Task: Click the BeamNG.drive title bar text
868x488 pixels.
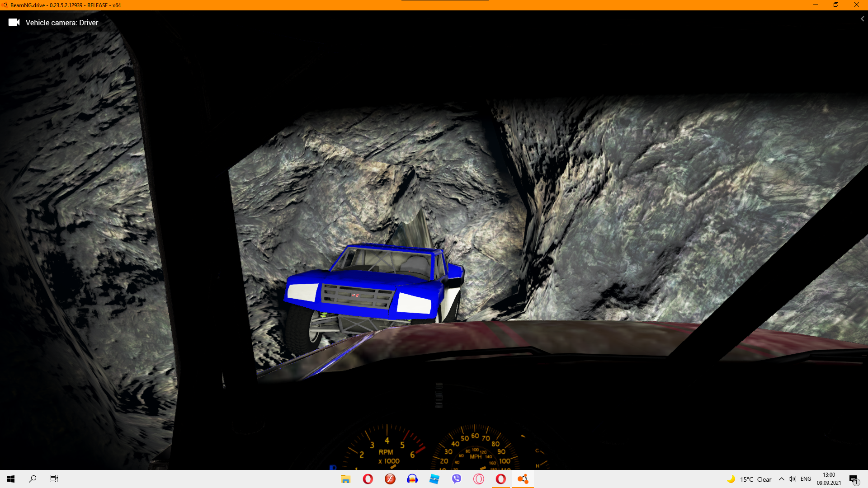Action: (66, 5)
